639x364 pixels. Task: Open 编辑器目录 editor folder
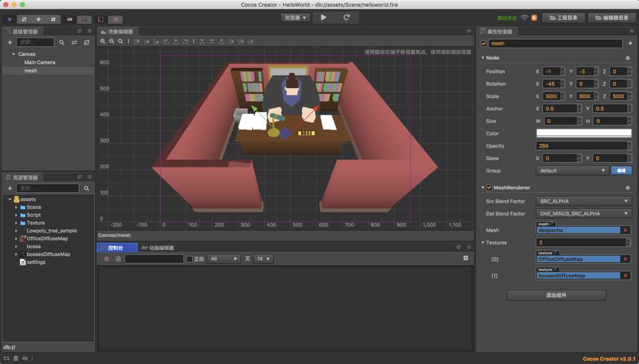click(612, 18)
